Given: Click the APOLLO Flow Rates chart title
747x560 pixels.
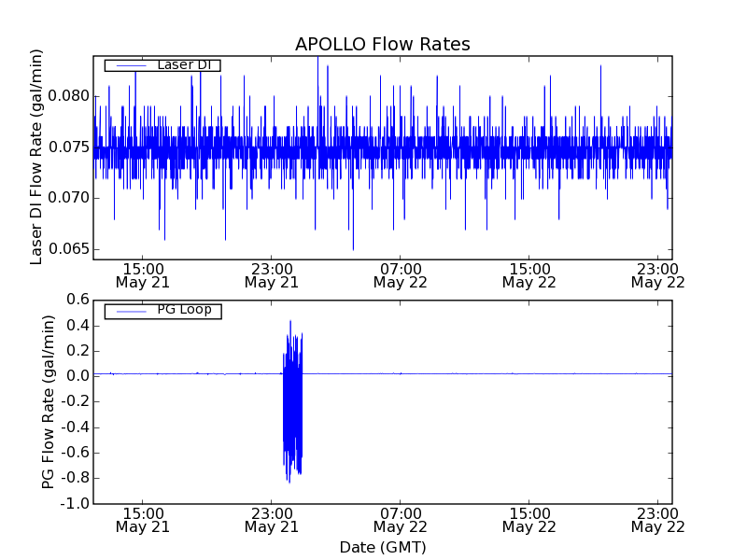Looking at the screenshot, I should [382, 44].
